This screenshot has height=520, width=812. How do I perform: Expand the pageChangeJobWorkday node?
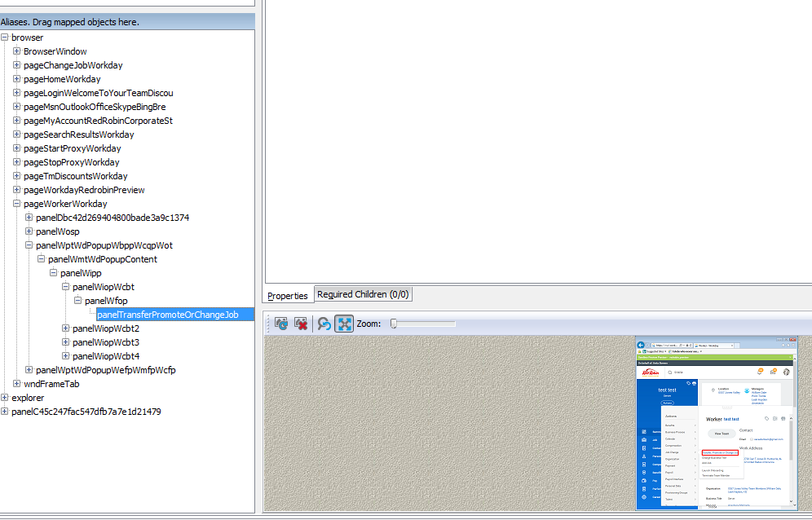pos(16,65)
